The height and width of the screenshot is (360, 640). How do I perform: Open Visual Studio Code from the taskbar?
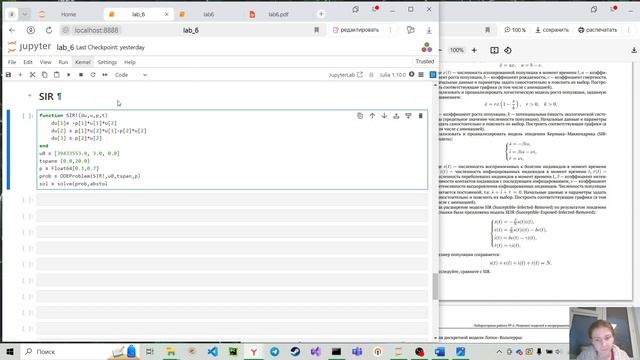212,351
